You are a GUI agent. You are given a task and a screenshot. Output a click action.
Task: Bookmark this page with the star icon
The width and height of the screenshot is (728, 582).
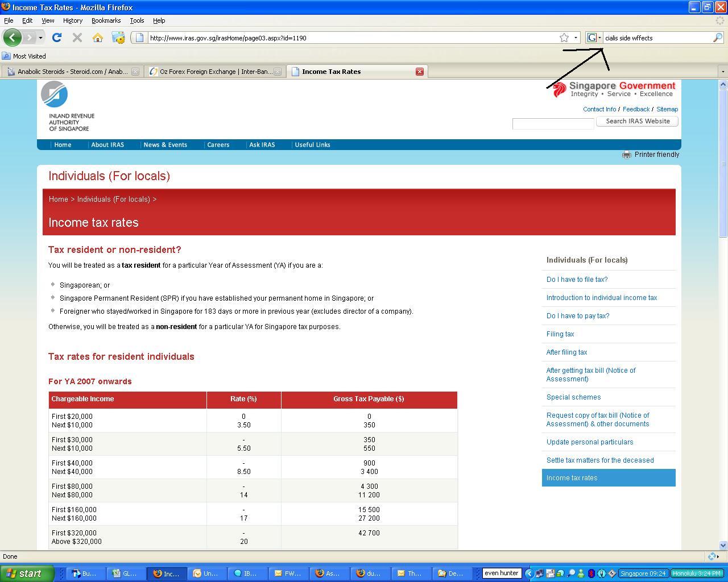564,38
